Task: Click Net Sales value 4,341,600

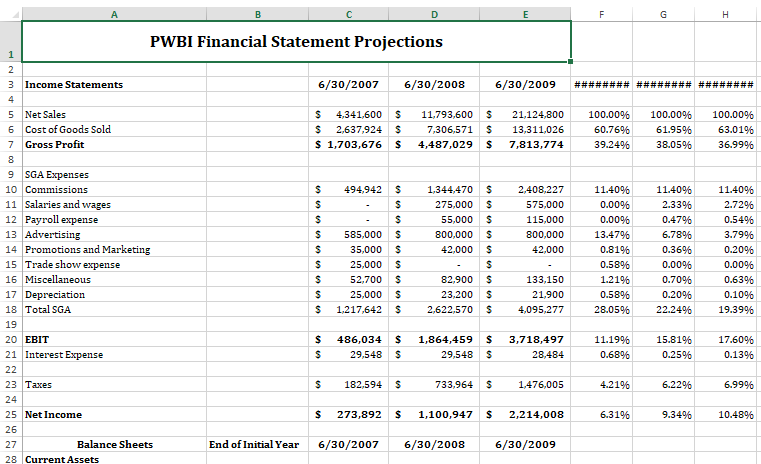Action: tap(359, 115)
